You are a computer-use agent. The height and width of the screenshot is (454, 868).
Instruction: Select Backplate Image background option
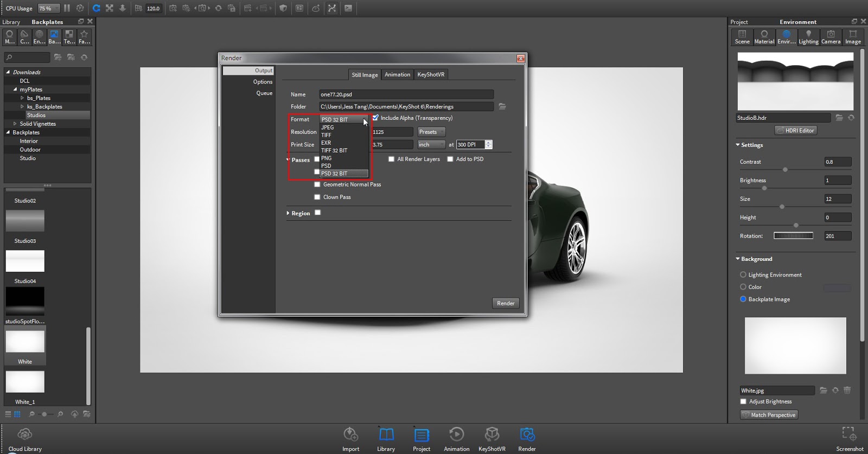point(743,299)
